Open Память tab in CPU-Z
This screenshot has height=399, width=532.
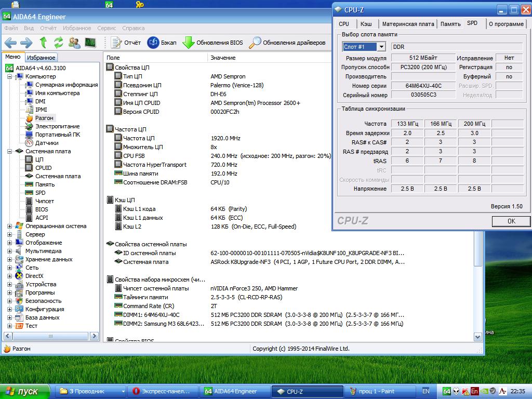tap(450, 24)
